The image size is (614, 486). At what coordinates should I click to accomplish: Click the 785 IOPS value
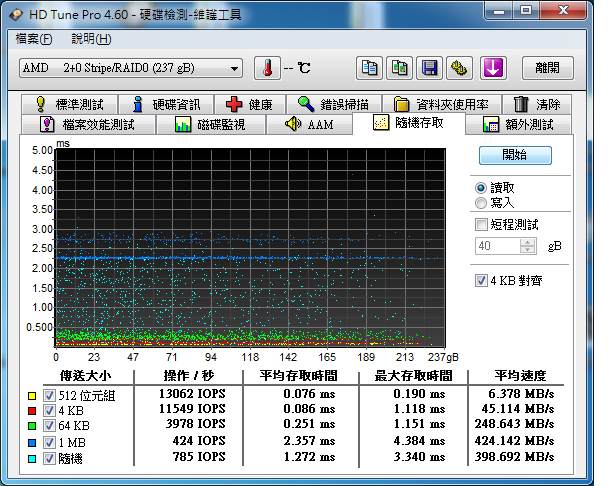click(x=199, y=457)
